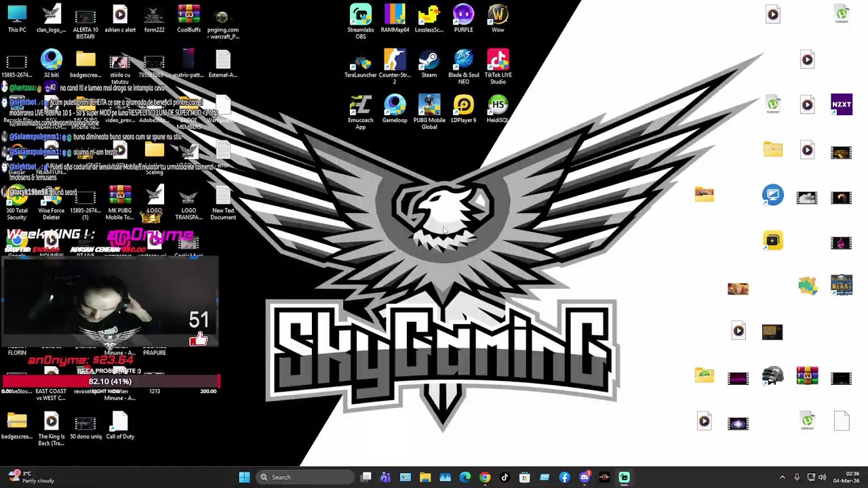The image size is (868, 488).
Task: Select the Gameloop desktop shortcut
Action: pyautogui.click(x=395, y=109)
